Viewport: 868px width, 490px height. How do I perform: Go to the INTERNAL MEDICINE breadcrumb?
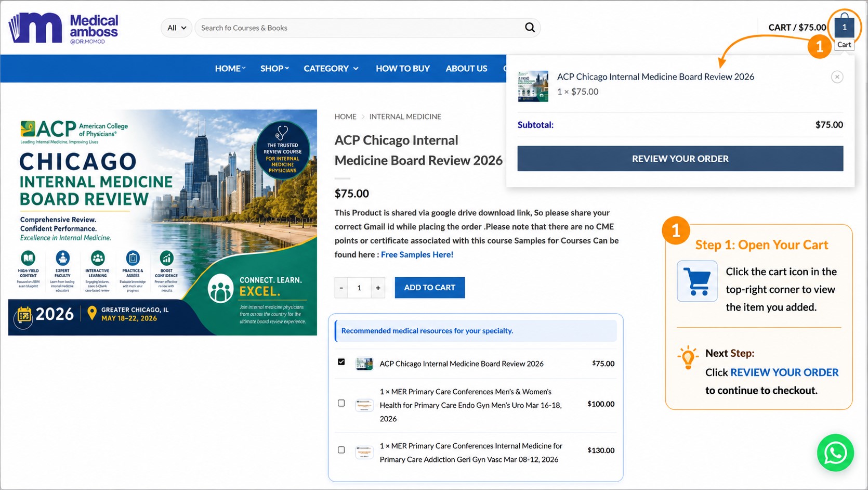coord(405,117)
